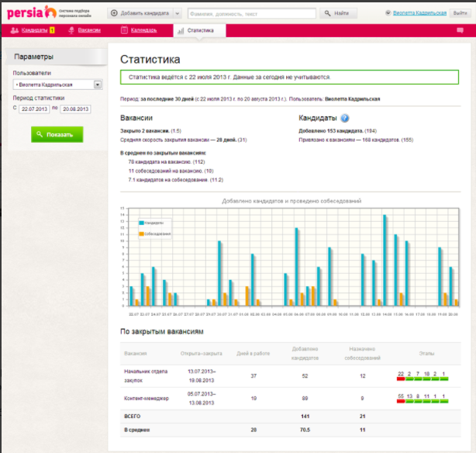
Task: Click the calendar icon beside Календарь tab
Action: point(125,30)
